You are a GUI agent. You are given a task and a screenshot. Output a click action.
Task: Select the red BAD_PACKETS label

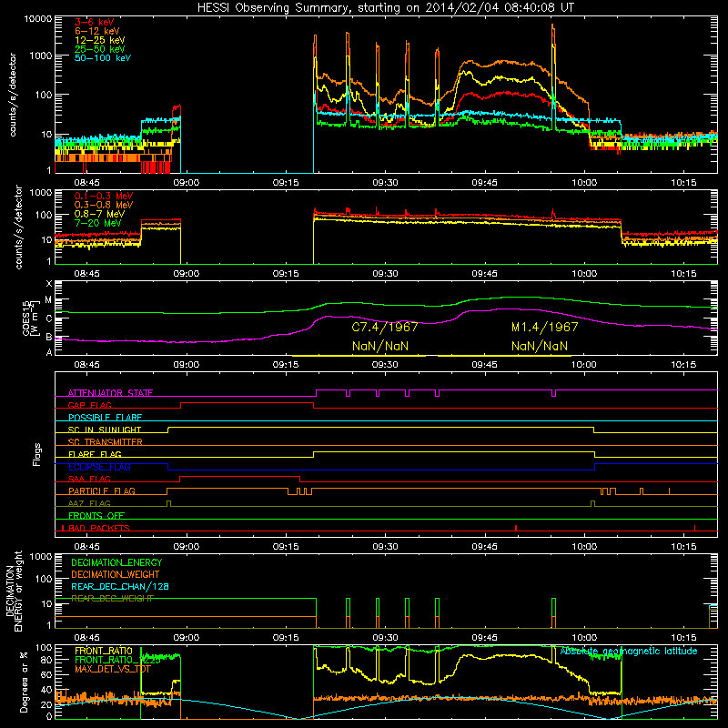coord(99,528)
